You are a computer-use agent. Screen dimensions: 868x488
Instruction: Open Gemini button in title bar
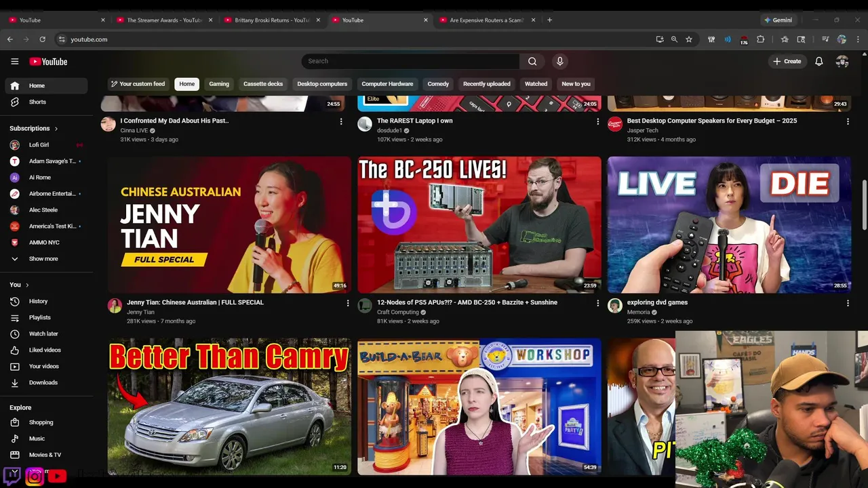[778, 20]
